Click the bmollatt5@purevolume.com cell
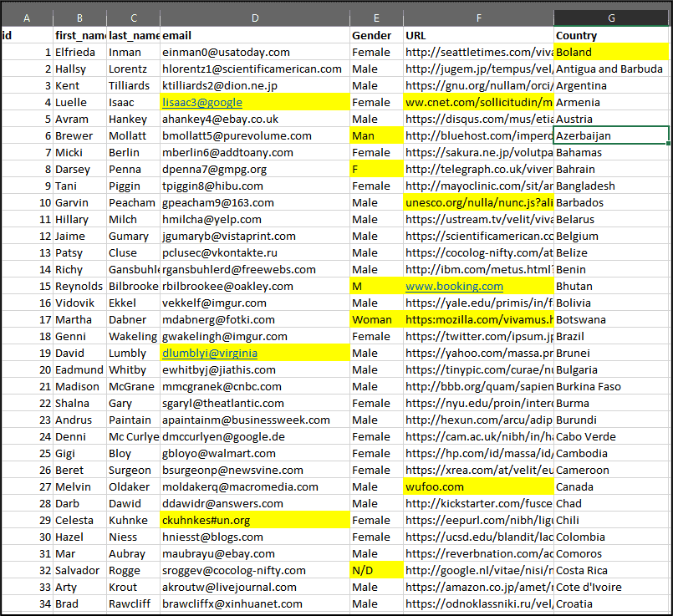The height and width of the screenshot is (616, 673). pyautogui.click(x=255, y=136)
